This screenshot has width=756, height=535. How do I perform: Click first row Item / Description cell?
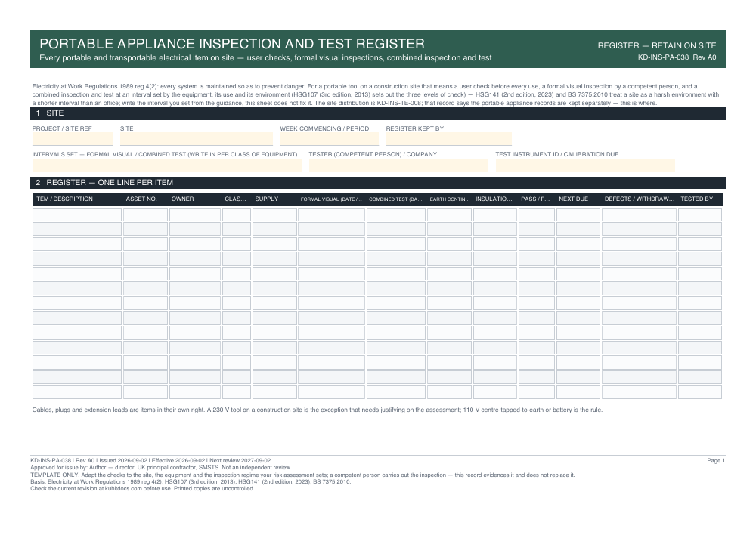point(77,215)
